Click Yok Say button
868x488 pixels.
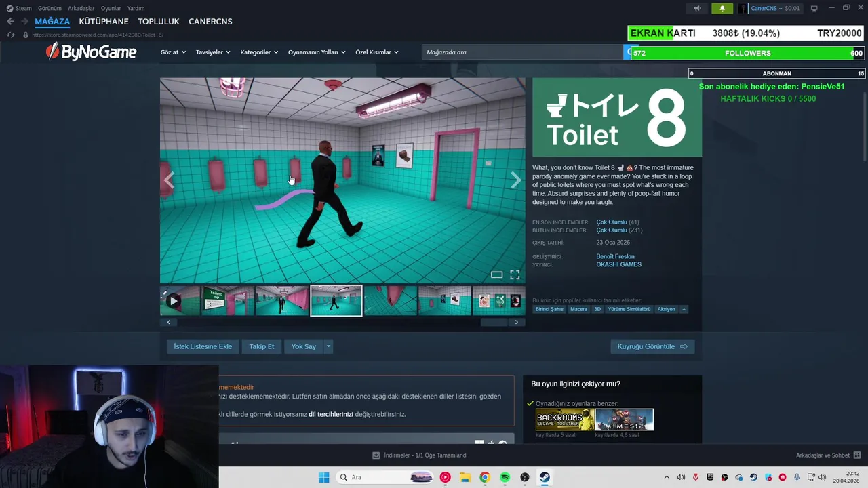304,346
